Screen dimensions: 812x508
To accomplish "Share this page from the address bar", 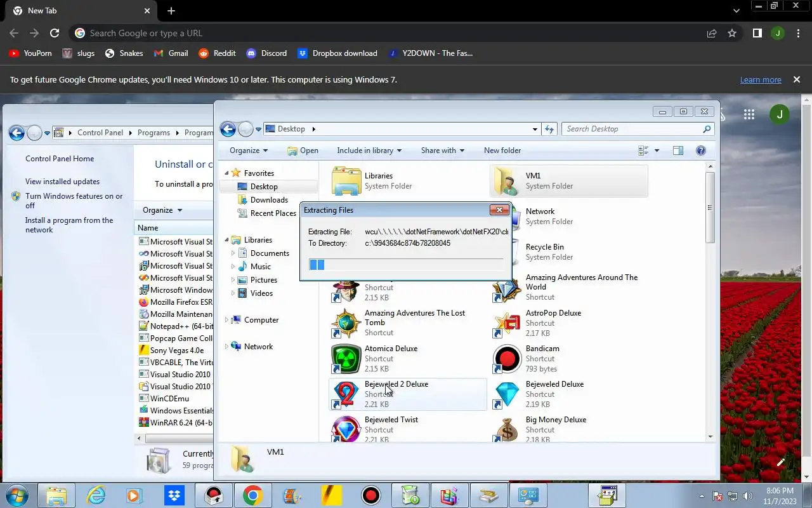I will pos(712,33).
